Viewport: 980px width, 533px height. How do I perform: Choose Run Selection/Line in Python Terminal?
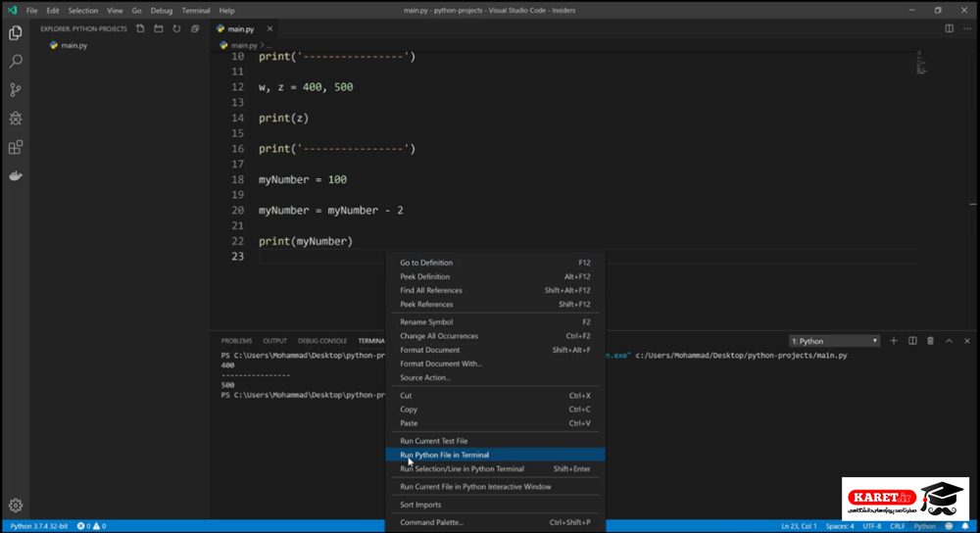[495, 468]
